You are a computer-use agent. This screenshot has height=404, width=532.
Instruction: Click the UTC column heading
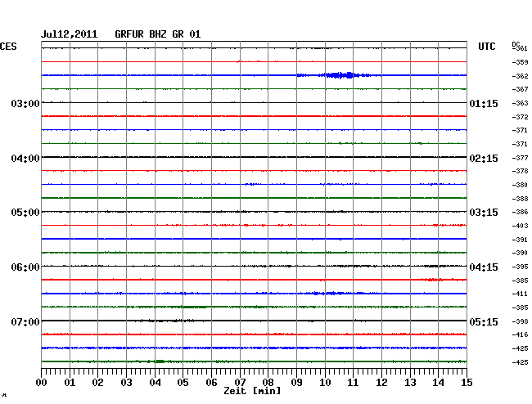(x=486, y=47)
